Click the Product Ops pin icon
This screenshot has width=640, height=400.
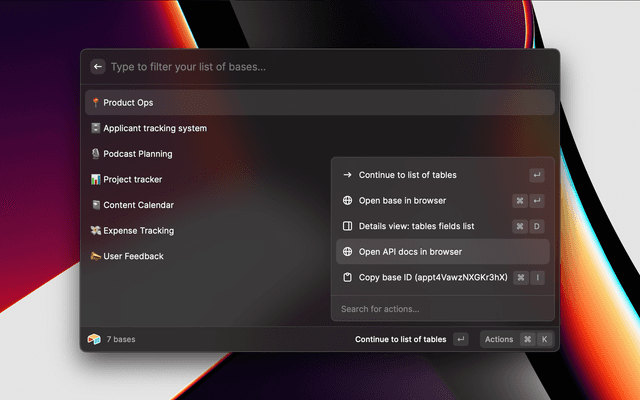click(x=96, y=103)
